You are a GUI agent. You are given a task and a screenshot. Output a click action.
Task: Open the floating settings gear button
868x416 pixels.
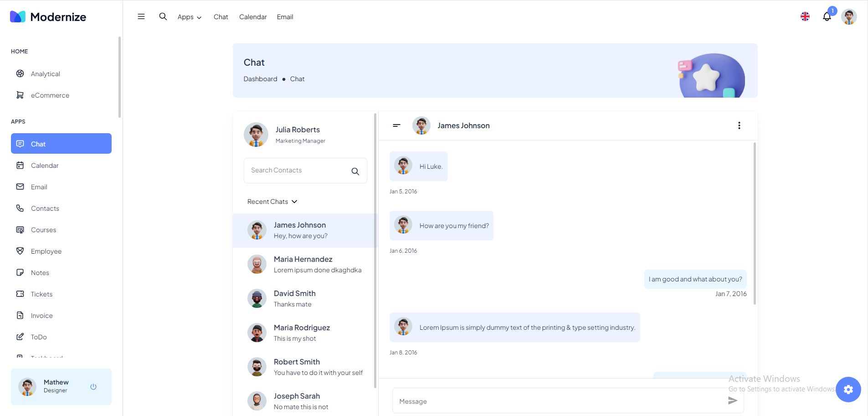pyautogui.click(x=848, y=390)
